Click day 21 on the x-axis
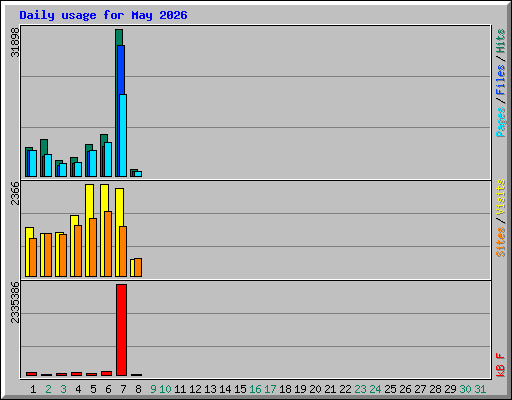The height and width of the screenshot is (400, 512). 330,389
